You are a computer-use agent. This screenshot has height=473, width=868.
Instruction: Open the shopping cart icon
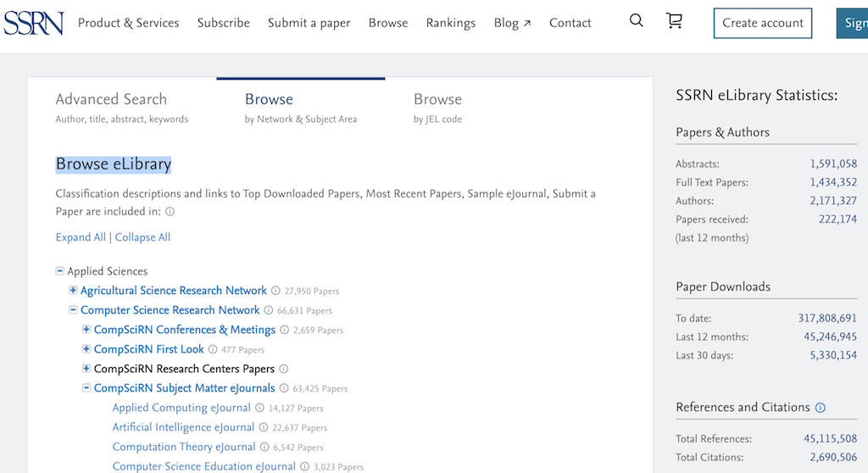pyautogui.click(x=674, y=21)
